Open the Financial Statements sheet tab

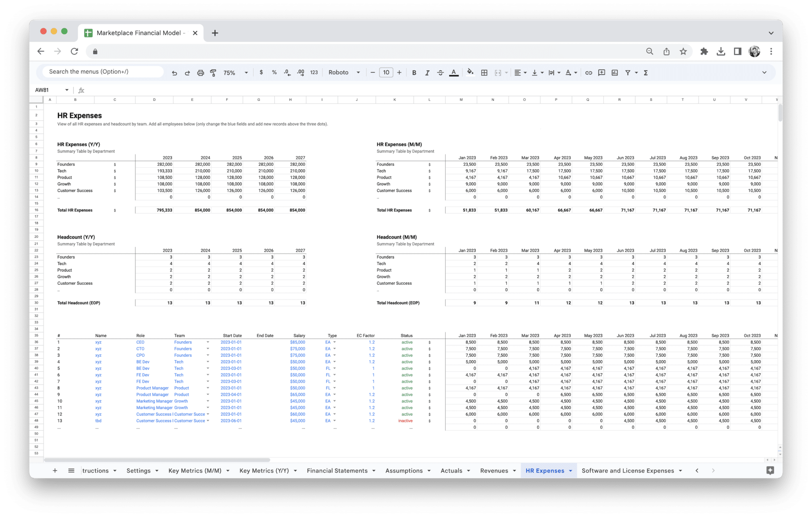pos(337,471)
